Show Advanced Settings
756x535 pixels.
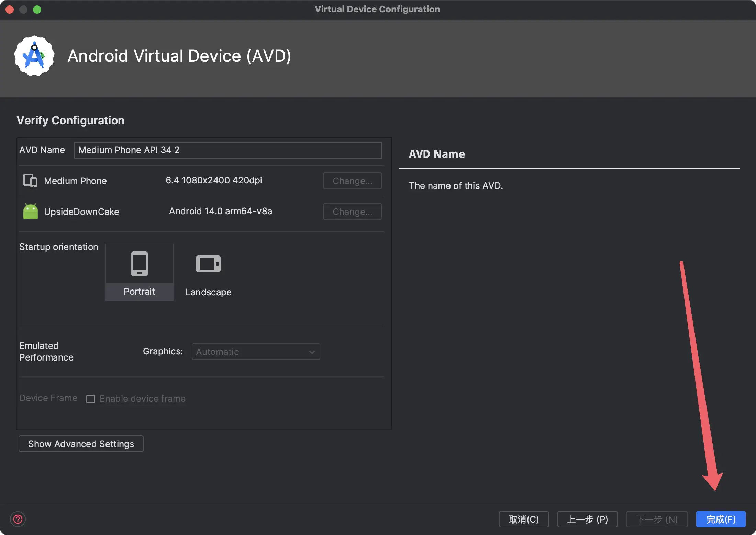click(81, 444)
